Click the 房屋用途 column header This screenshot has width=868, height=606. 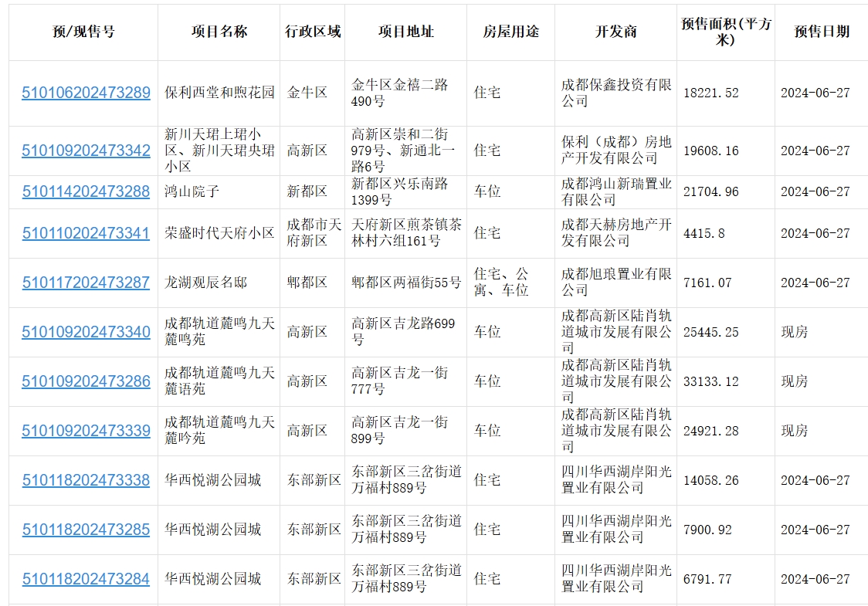(511, 32)
